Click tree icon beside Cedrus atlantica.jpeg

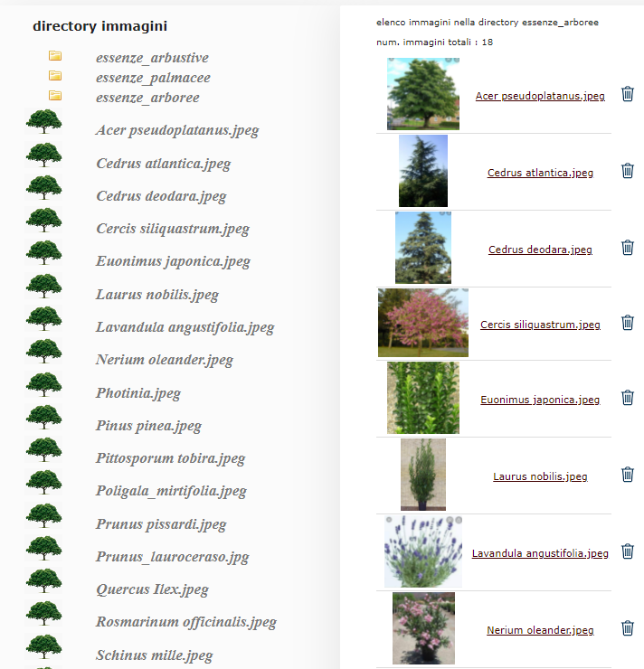click(x=43, y=155)
